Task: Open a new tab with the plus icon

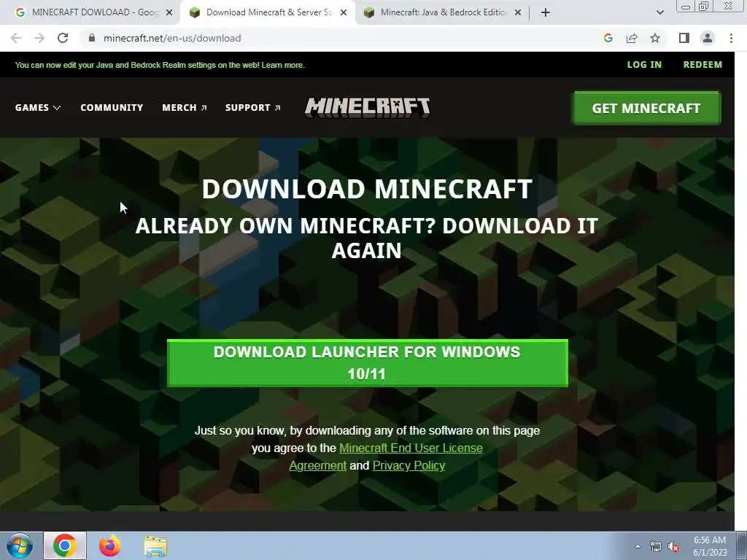Action: [546, 12]
